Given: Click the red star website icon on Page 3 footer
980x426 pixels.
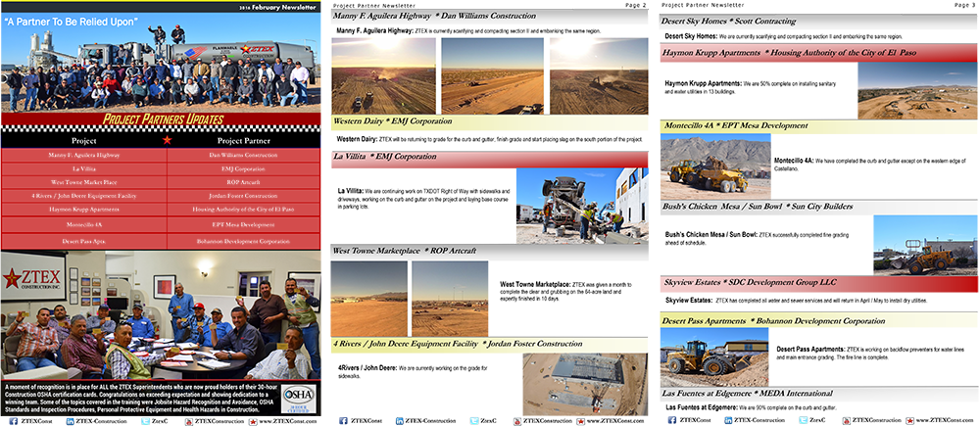Looking at the screenshot, I should tap(910, 420).
